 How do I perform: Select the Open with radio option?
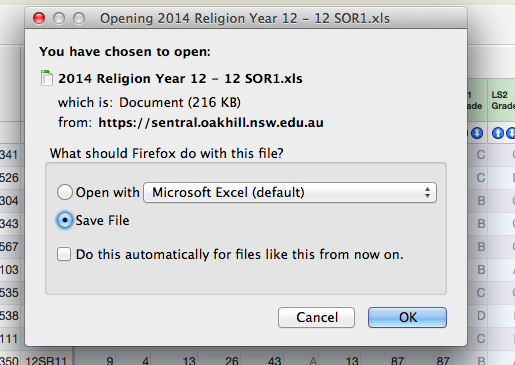tap(65, 192)
